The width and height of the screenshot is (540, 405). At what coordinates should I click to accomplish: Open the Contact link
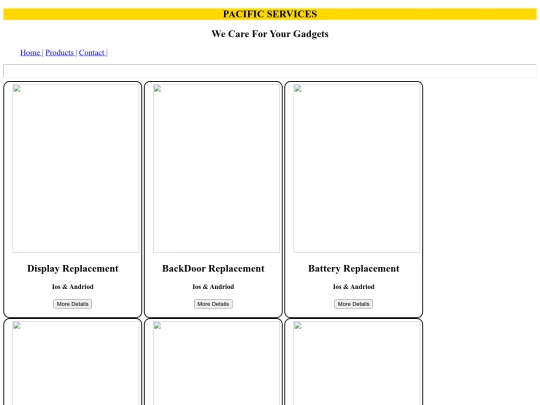pos(92,53)
